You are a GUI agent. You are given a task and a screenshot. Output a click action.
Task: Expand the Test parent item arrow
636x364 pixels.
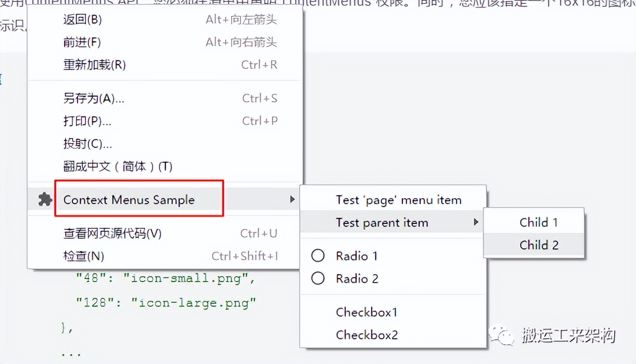pyautogui.click(x=476, y=222)
